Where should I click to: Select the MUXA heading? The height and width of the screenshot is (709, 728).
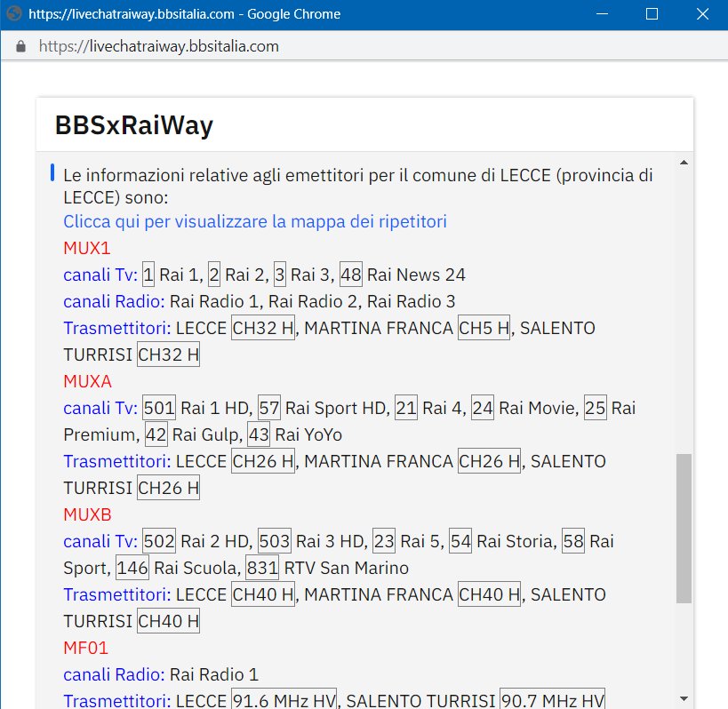[87, 381]
